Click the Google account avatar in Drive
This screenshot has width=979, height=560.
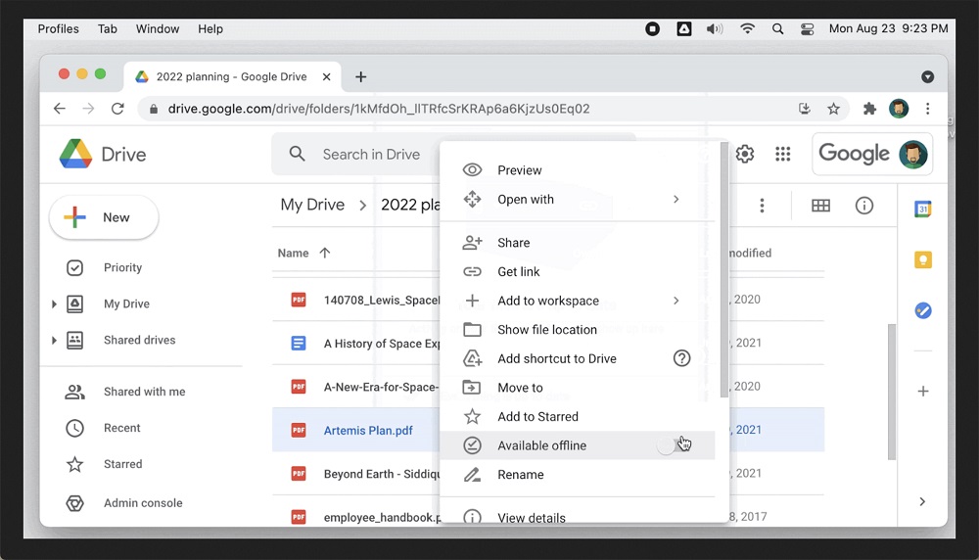(x=912, y=154)
